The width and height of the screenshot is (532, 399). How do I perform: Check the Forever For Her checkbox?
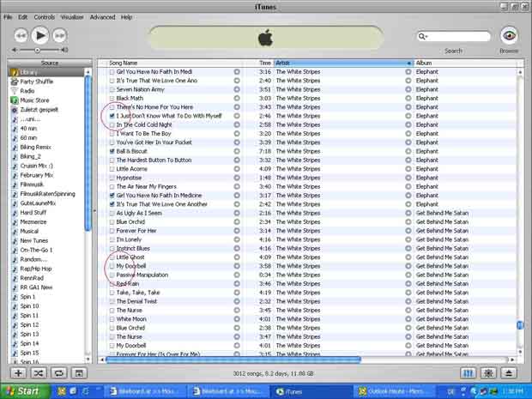tap(112, 231)
